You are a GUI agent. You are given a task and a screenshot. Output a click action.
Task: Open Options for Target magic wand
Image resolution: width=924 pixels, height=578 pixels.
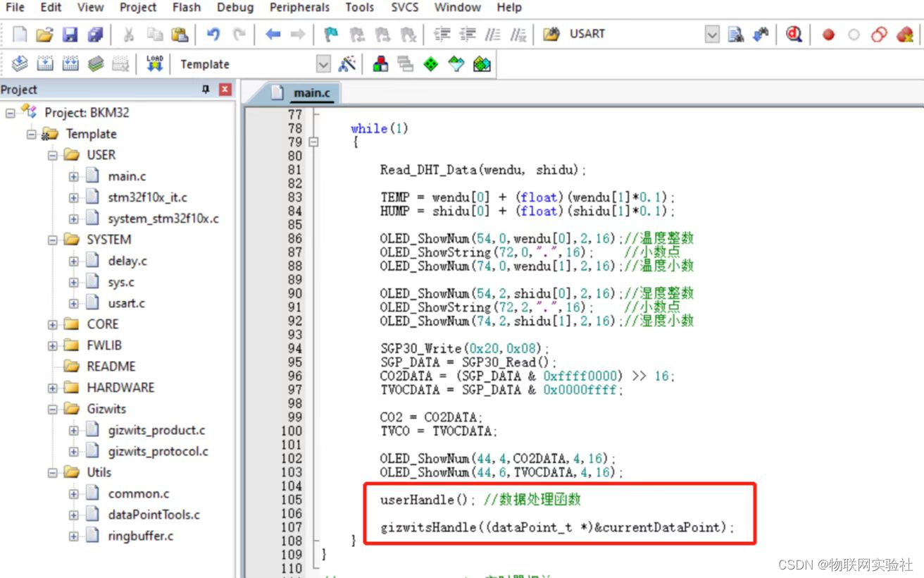(346, 64)
